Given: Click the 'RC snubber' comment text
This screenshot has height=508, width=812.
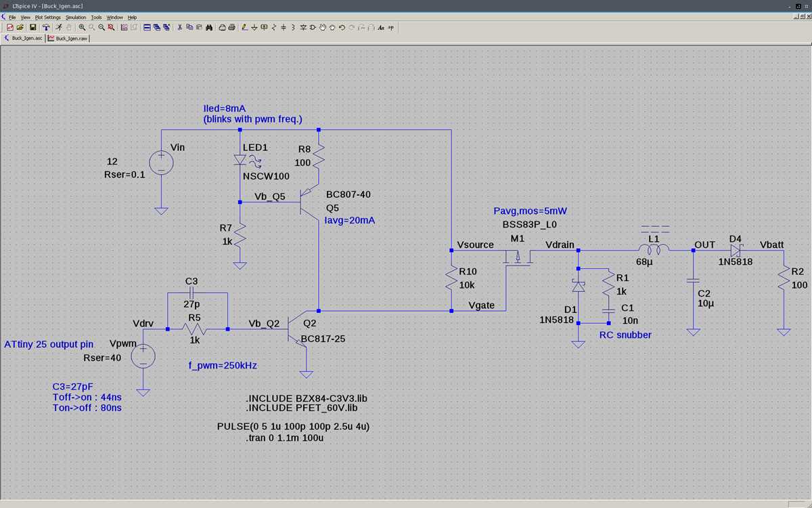Looking at the screenshot, I should coord(625,335).
